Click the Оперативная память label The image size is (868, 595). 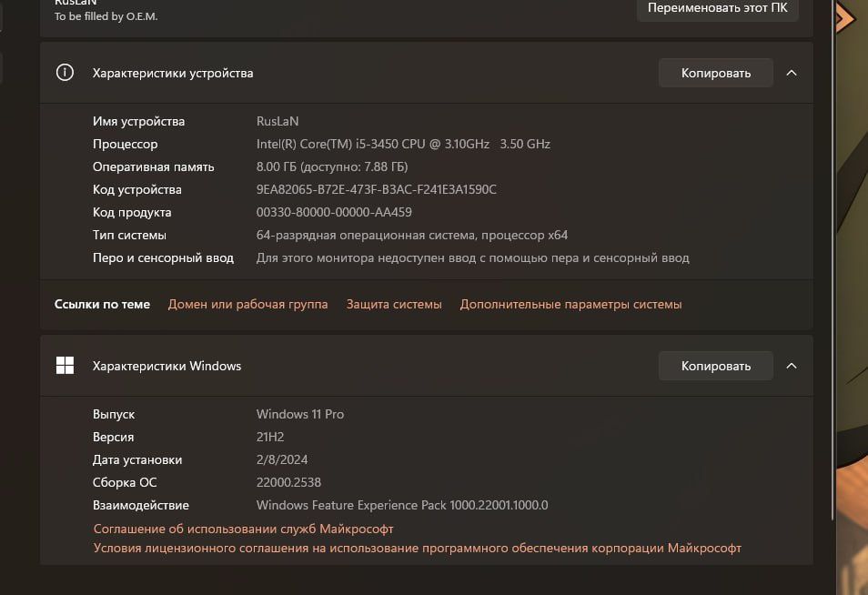(x=154, y=166)
